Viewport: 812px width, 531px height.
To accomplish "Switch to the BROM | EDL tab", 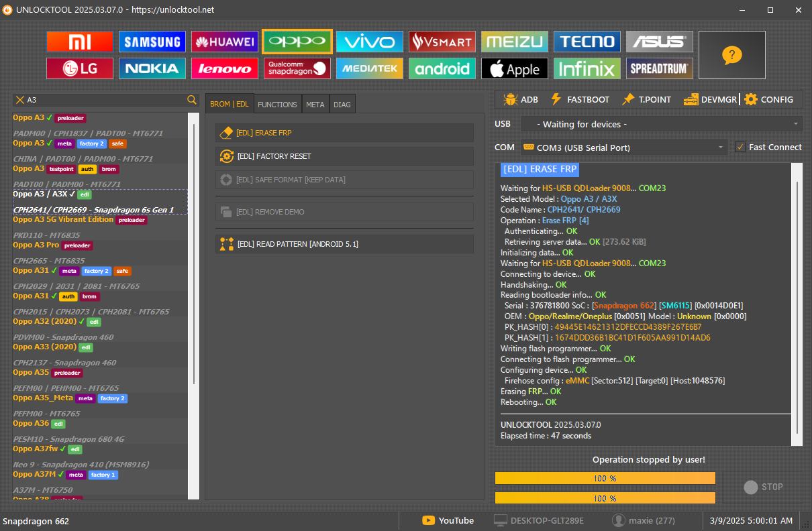I will 230,104.
